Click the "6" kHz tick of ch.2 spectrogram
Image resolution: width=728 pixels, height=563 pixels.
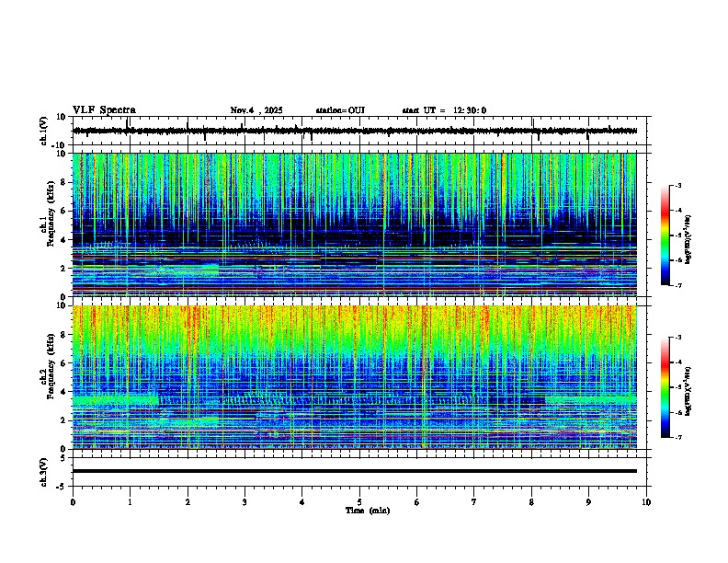click(x=63, y=362)
